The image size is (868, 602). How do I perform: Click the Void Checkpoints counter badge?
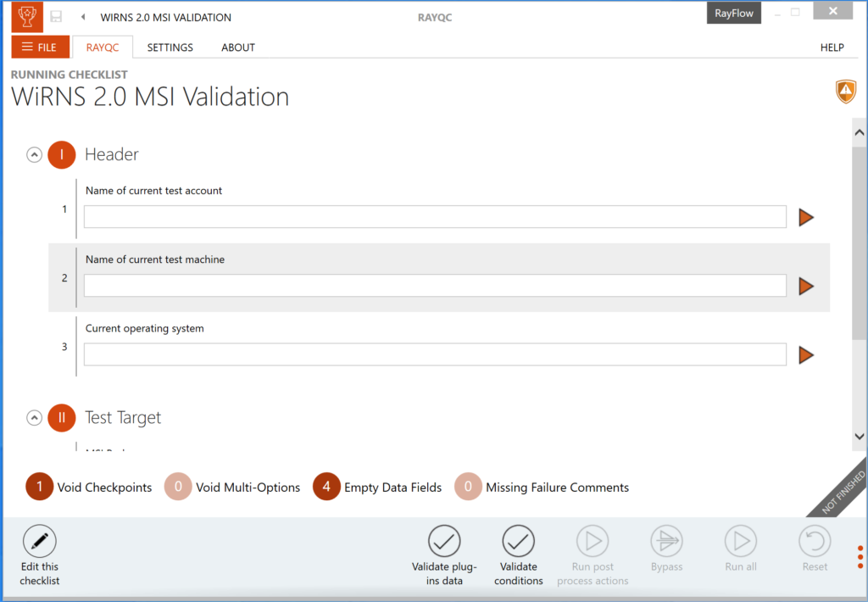39,487
